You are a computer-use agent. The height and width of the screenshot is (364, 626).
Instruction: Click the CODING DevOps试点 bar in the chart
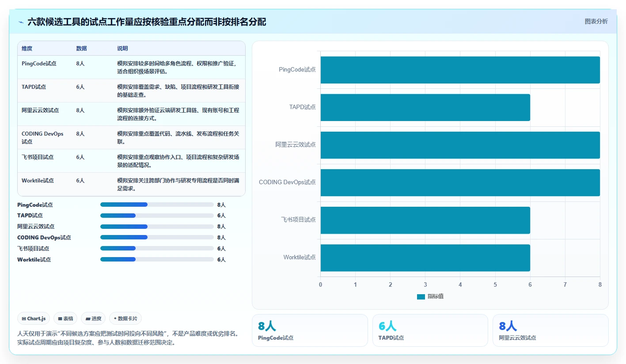[x=460, y=182]
